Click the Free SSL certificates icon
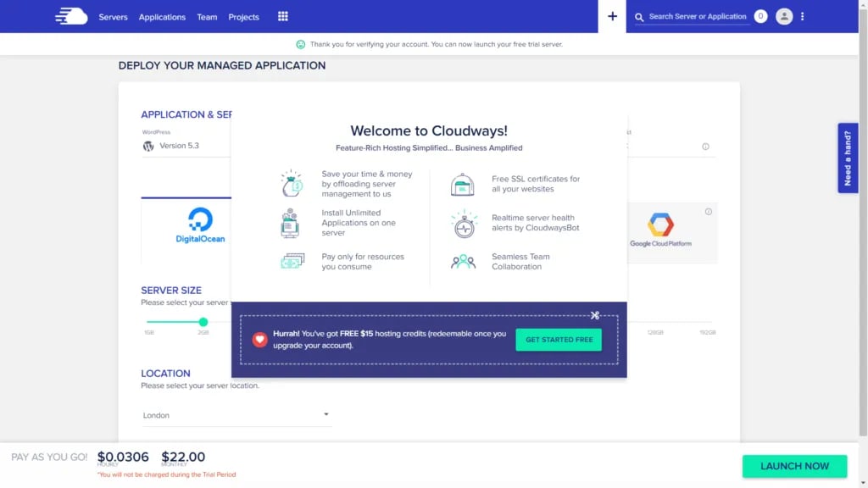Viewport: 868px width, 488px height. (462, 184)
